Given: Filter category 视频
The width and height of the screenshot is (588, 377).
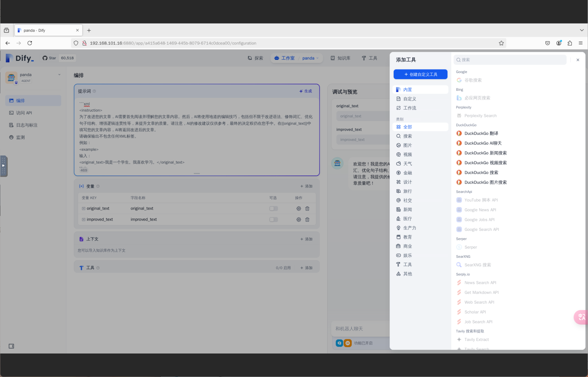Looking at the screenshot, I should [x=420, y=155].
